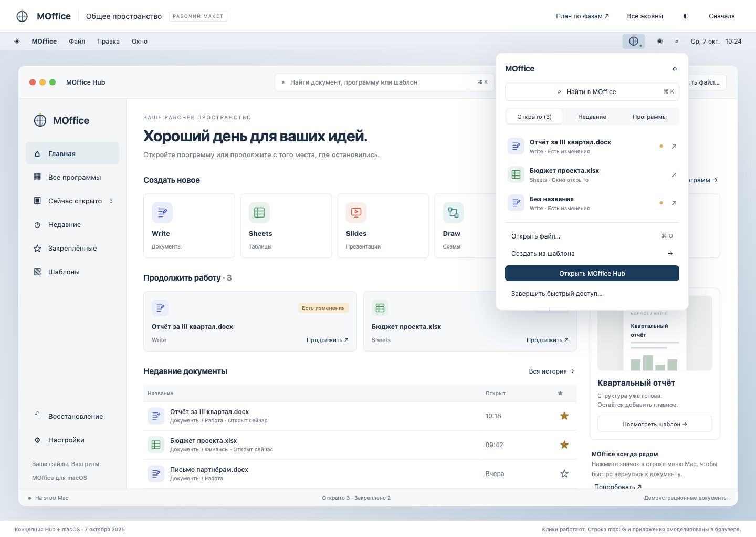The width and height of the screenshot is (756, 537).
Task: Show Сейчас открыто in the sidebar
Action: point(72,201)
